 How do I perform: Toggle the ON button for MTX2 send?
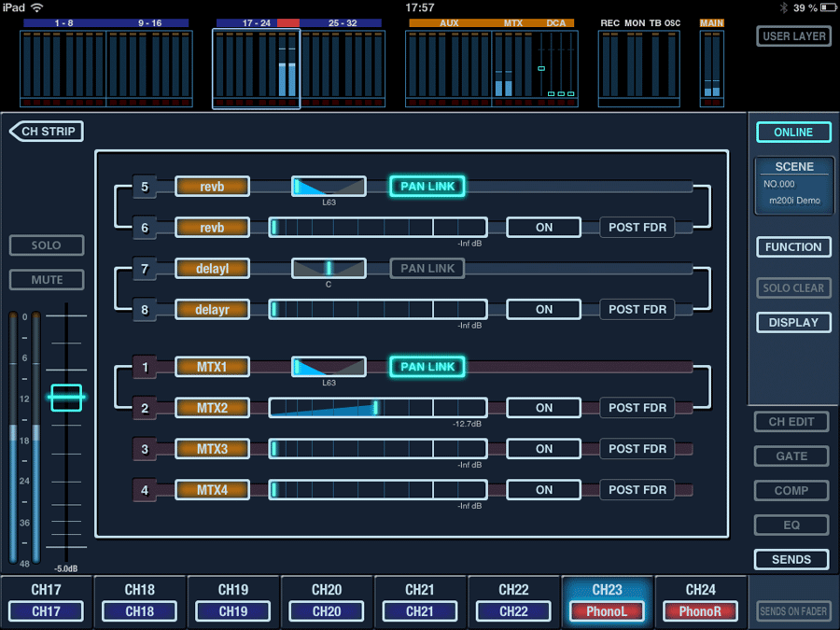coord(543,408)
